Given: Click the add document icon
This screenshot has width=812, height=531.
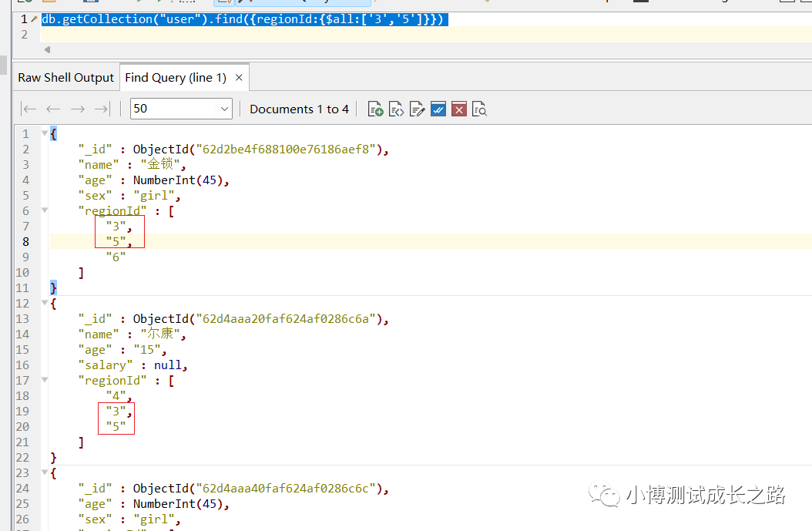Looking at the screenshot, I should click(375, 109).
